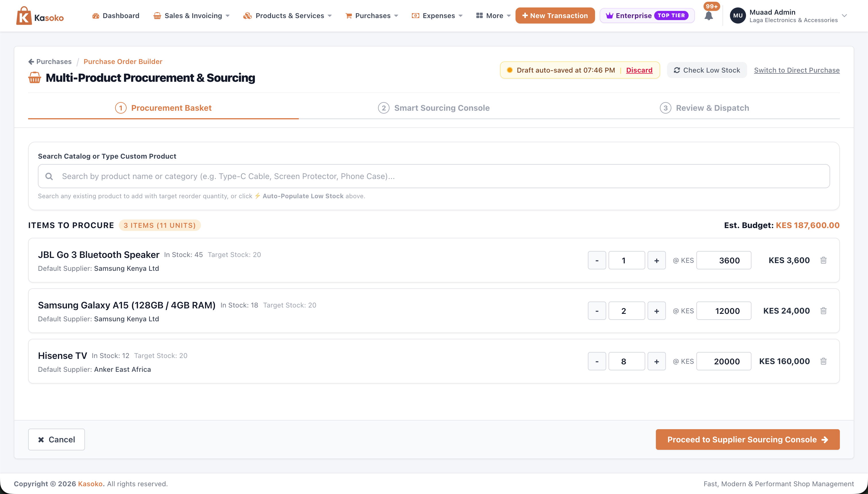Decrease the Hisense TV quantity
Screen dimensions: 868x494
pyautogui.click(x=597, y=361)
